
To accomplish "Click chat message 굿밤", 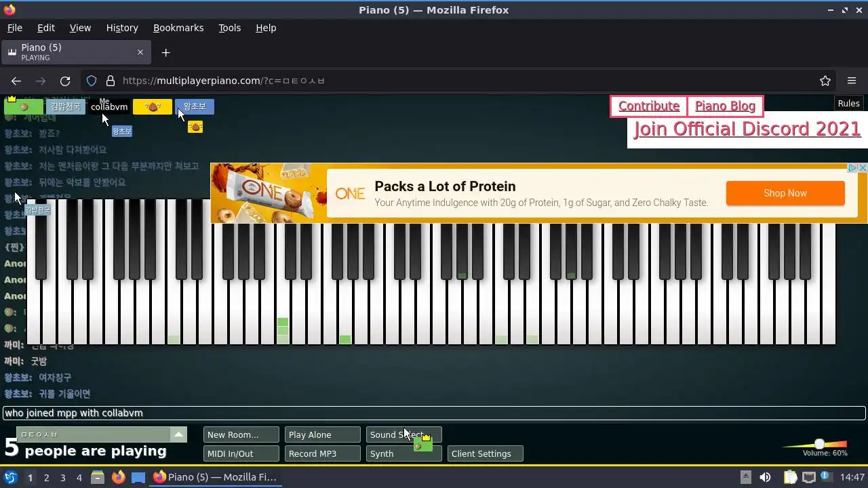I will point(39,361).
